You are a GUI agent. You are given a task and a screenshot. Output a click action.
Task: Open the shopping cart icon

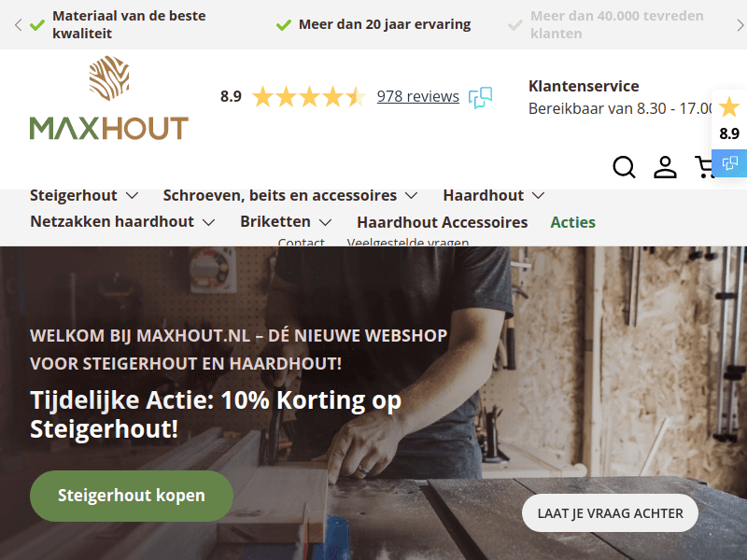(x=704, y=167)
